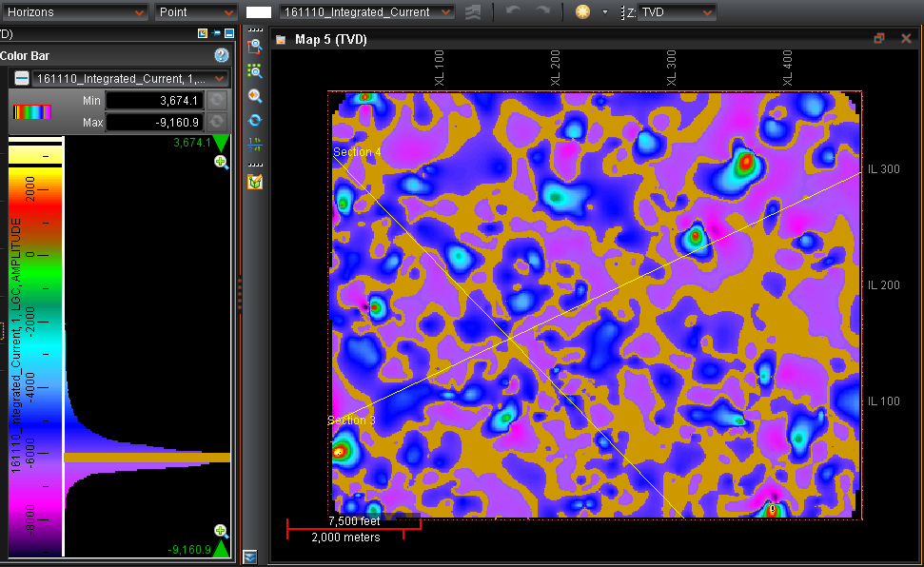Click the orange sunburst highlight icon
This screenshot has width=924, height=567.
pyautogui.click(x=582, y=11)
